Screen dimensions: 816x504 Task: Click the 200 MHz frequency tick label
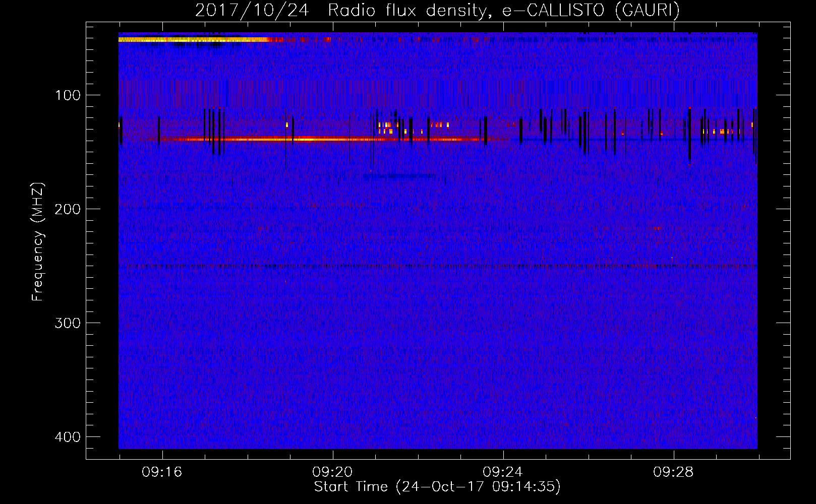pos(68,209)
